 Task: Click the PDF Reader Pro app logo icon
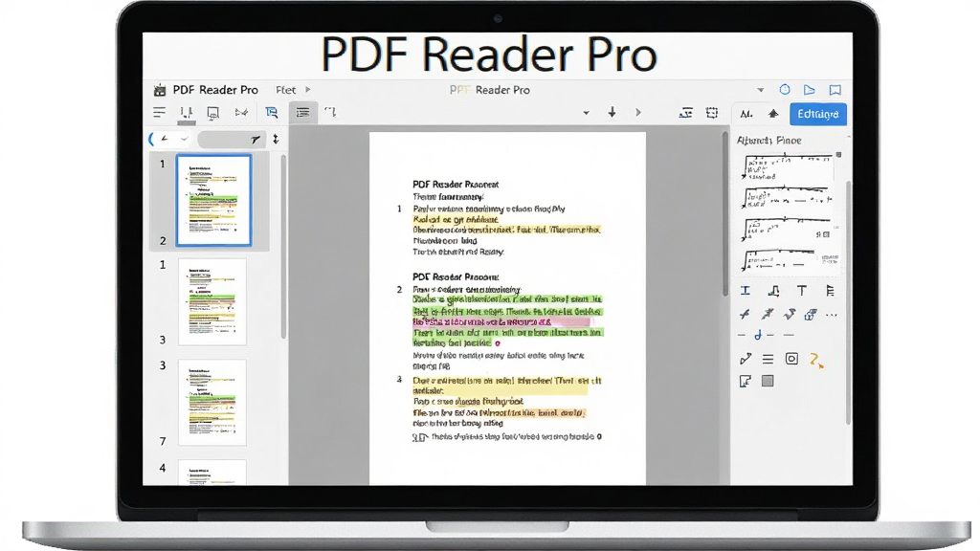[x=160, y=90]
